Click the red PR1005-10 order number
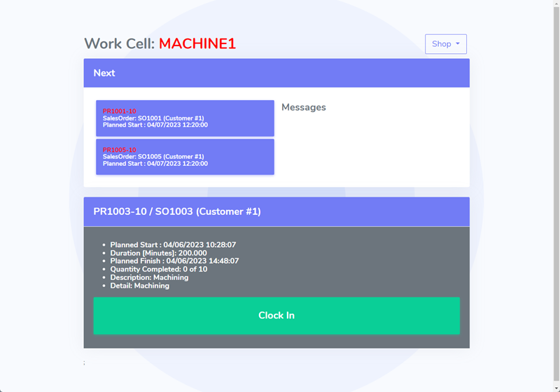 tap(120, 150)
